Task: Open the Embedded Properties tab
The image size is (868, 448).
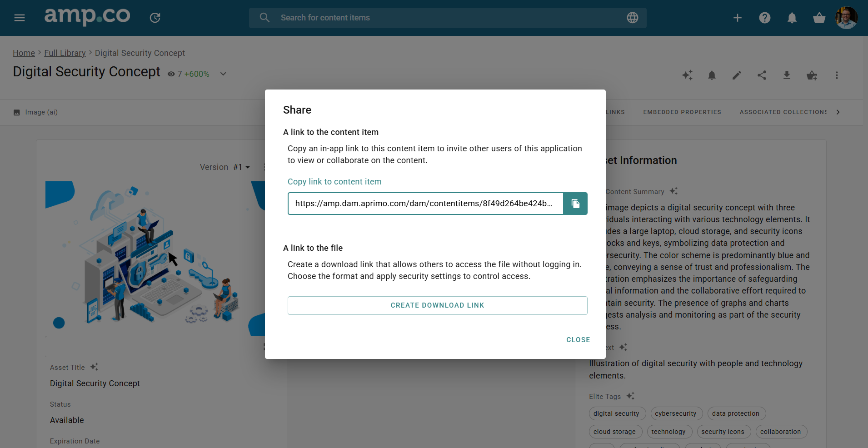Action: 682,112
